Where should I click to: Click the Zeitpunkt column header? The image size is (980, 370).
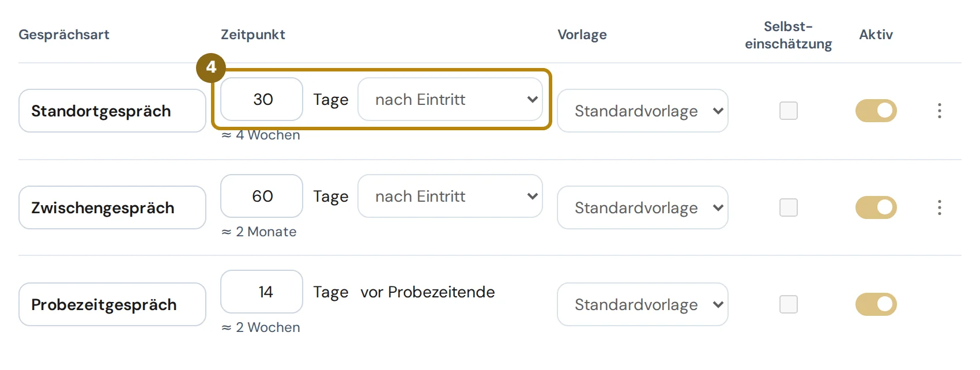point(253,35)
